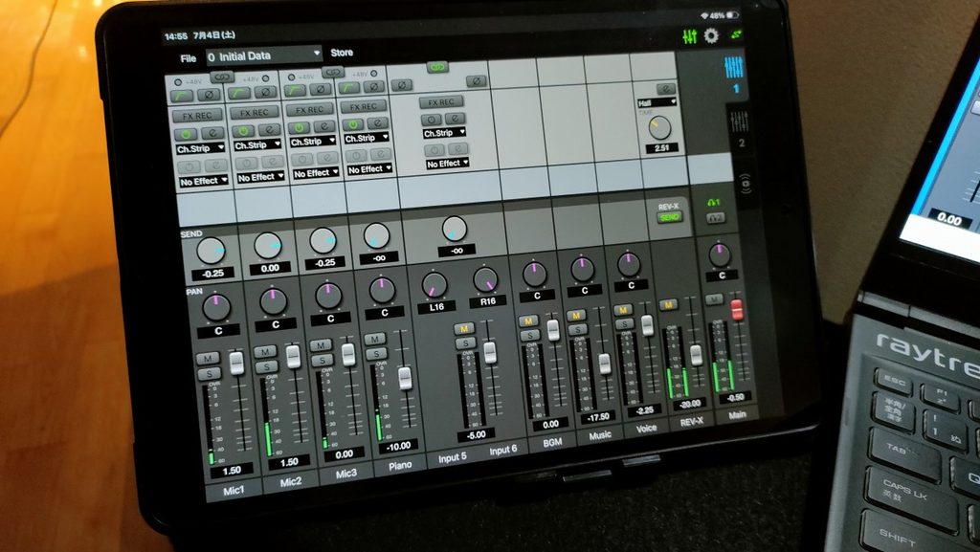Click the Mic1 SEND knob
980x552 pixels.
click(x=211, y=251)
